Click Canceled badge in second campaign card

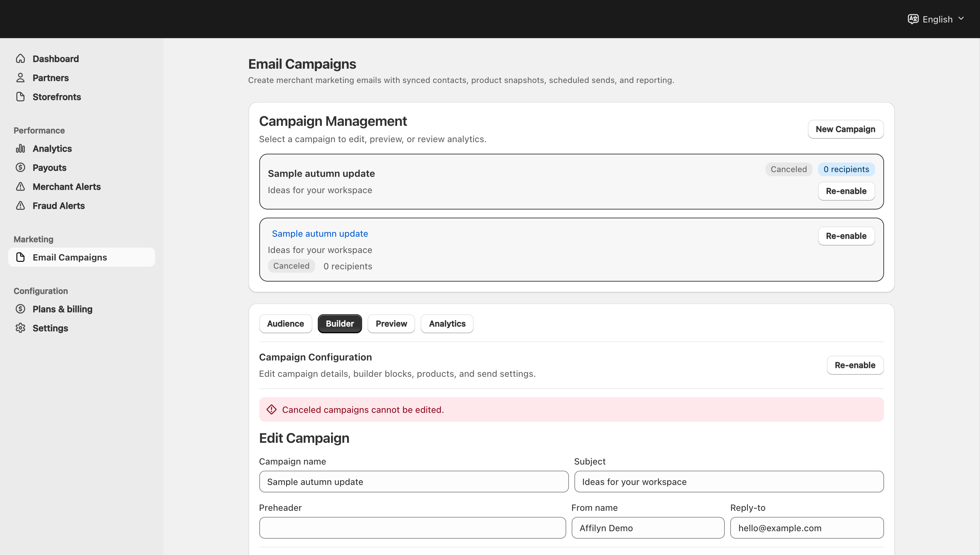pyautogui.click(x=291, y=266)
